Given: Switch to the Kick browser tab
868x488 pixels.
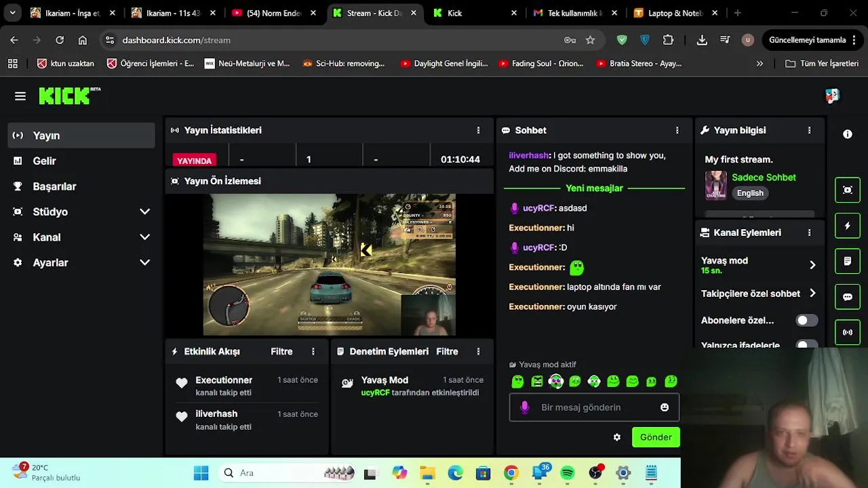Looking at the screenshot, I should pyautogui.click(x=475, y=13).
